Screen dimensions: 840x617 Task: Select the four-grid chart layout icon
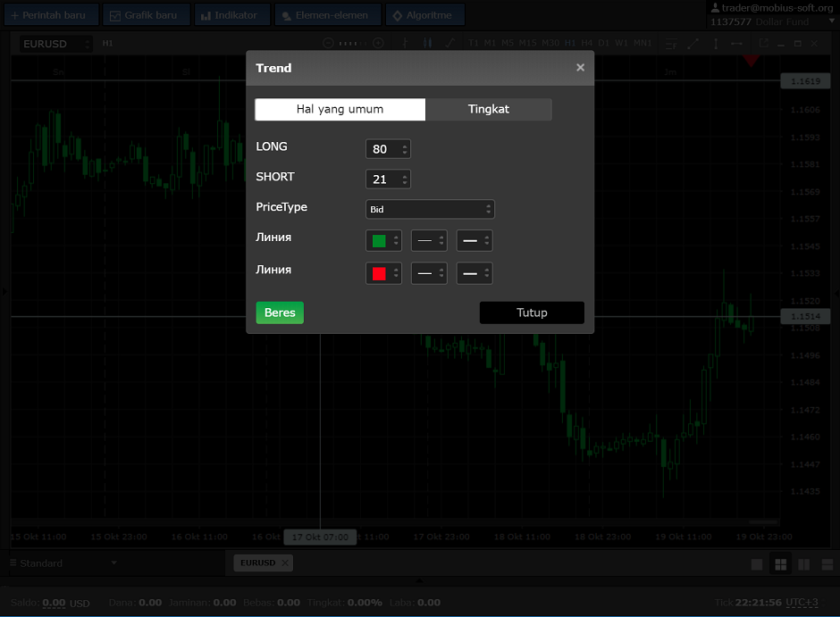(x=780, y=564)
